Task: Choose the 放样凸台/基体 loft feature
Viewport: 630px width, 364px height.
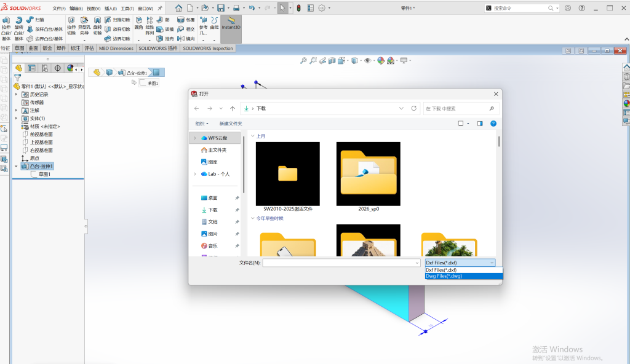Action: click(x=44, y=30)
